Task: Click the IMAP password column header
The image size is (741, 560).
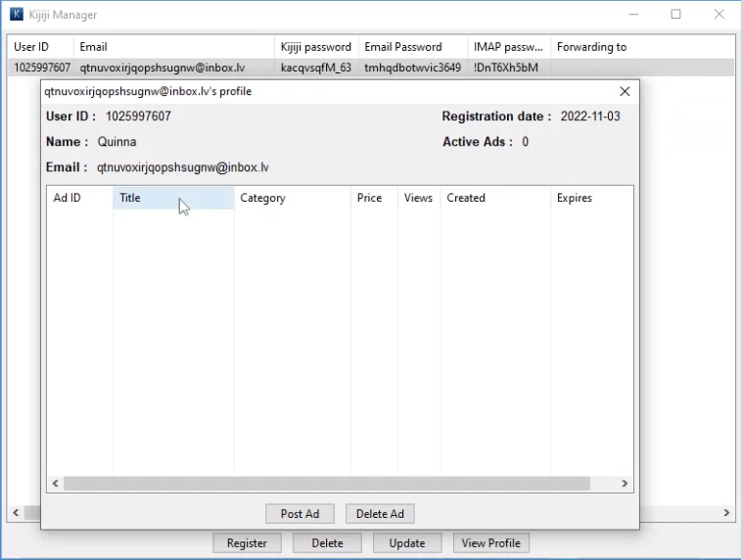Action: [509, 47]
